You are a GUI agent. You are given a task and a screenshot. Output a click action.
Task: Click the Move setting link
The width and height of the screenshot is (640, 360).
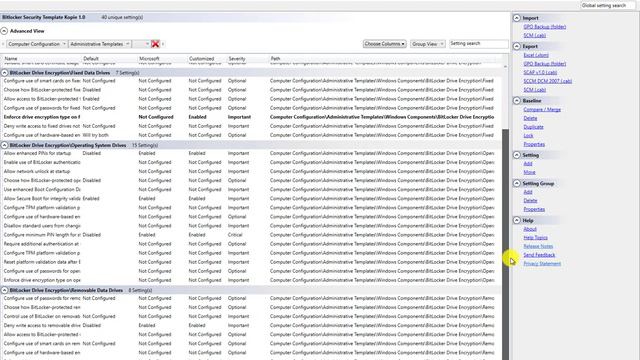pos(529,172)
